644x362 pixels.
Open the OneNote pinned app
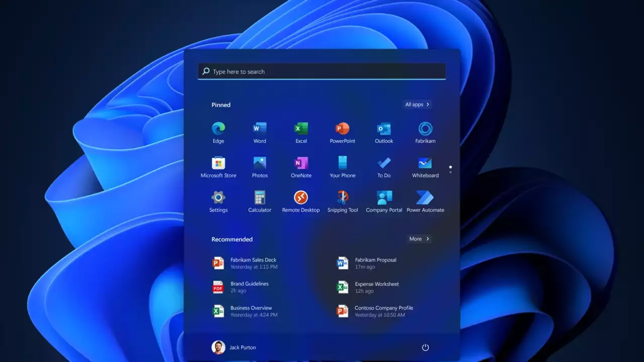[x=301, y=163]
